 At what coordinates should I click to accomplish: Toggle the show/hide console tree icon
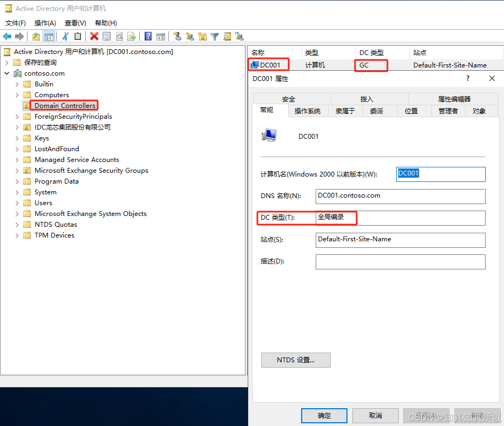pyautogui.click(x=49, y=36)
